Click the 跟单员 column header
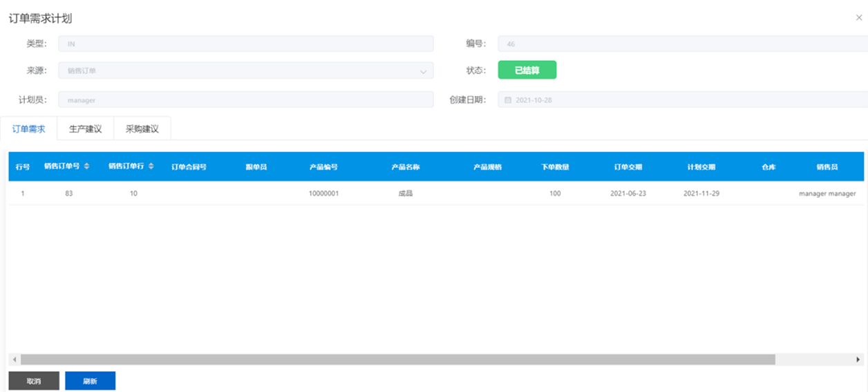Viewport: 868px width, 392px height. (256, 167)
